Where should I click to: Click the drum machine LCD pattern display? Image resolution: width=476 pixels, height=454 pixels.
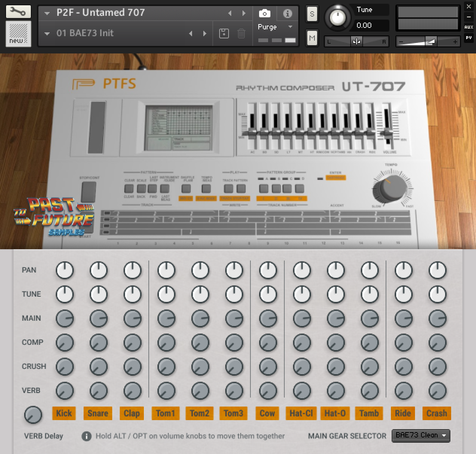[178, 128]
